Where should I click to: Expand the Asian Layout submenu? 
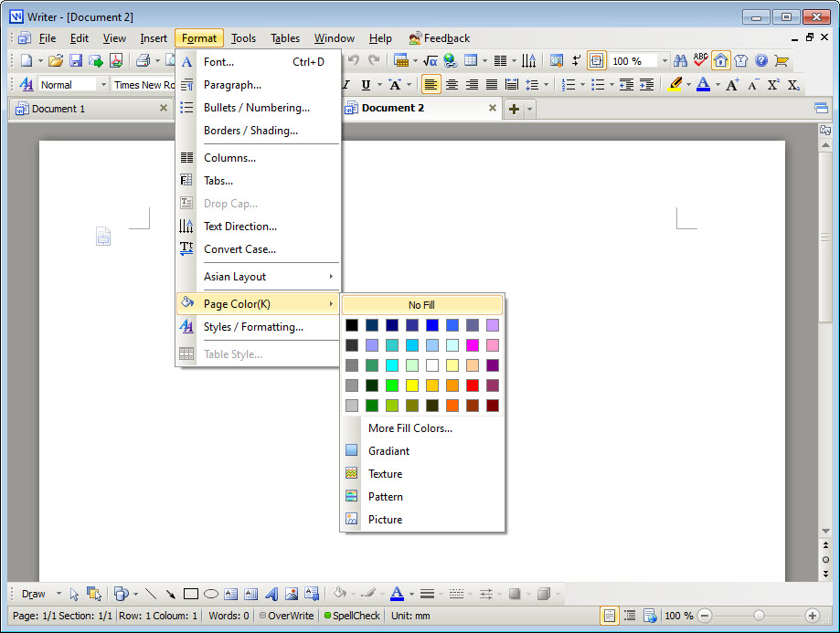(267, 277)
